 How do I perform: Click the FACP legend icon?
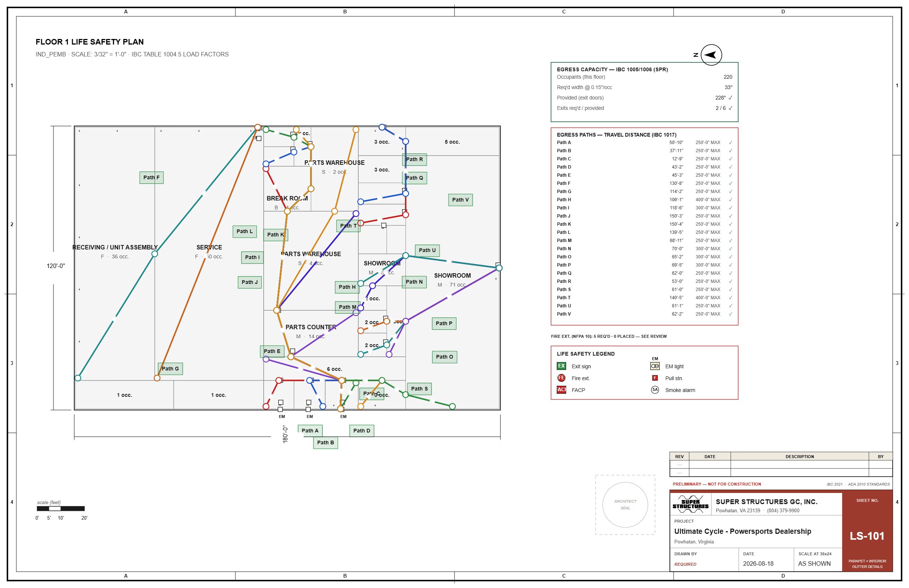click(561, 390)
